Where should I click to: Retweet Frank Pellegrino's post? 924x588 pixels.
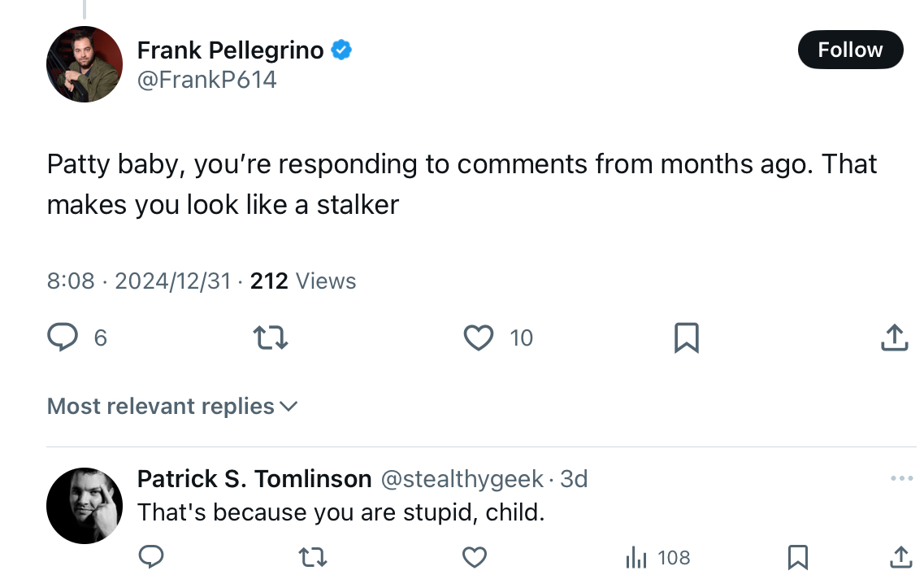pyautogui.click(x=271, y=338)
